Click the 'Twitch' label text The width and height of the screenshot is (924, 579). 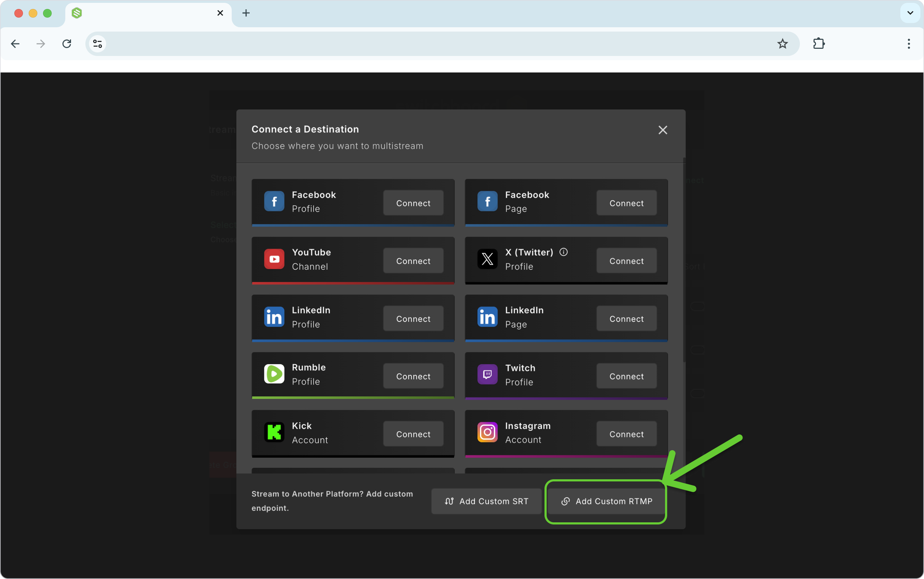520,368
